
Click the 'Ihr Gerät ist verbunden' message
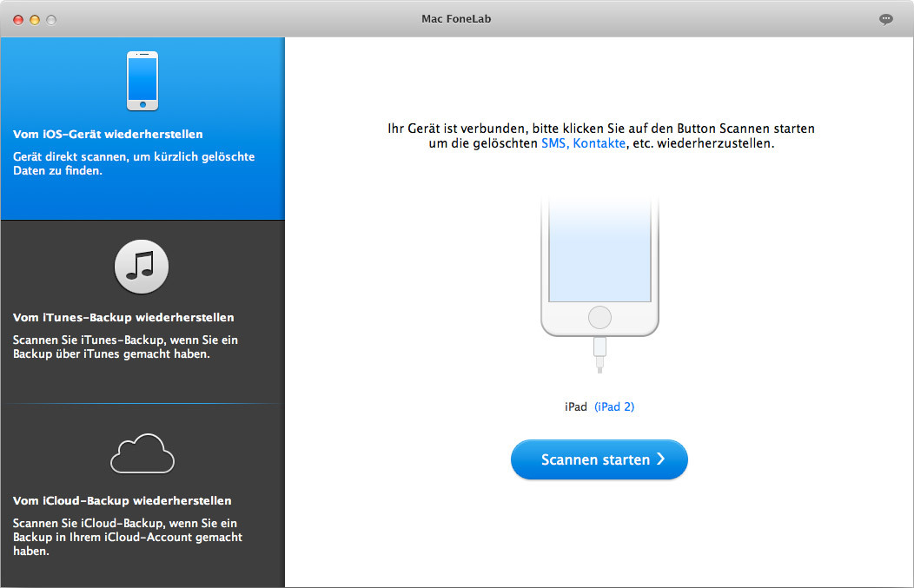[601, 135]
